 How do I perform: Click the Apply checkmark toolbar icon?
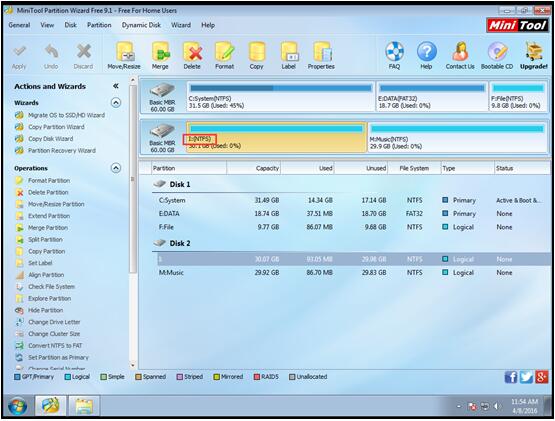tap(19, 52)
